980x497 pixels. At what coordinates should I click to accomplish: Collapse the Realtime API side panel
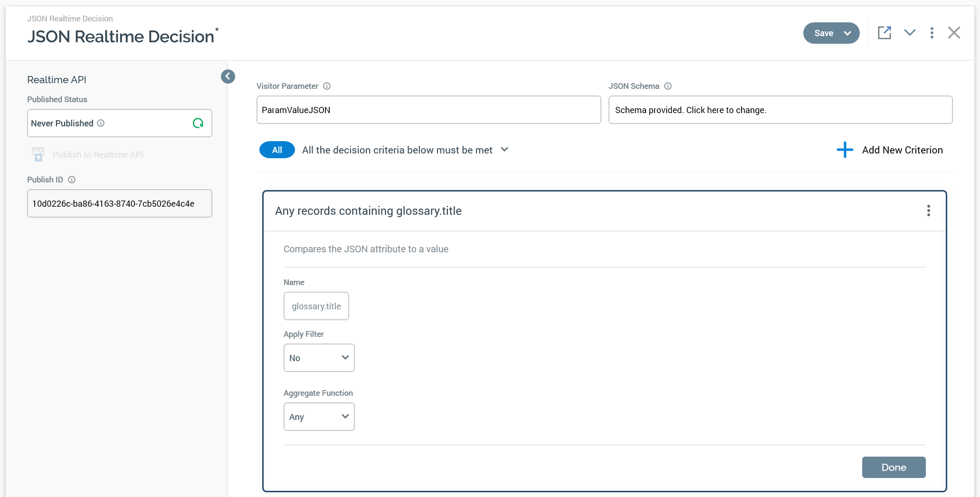click(x=228, y=76)
